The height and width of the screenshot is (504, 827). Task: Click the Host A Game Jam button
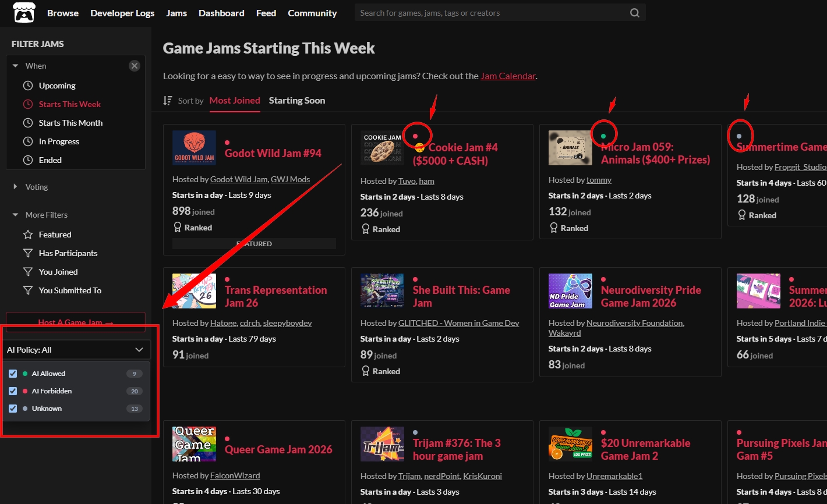[76, 322]
